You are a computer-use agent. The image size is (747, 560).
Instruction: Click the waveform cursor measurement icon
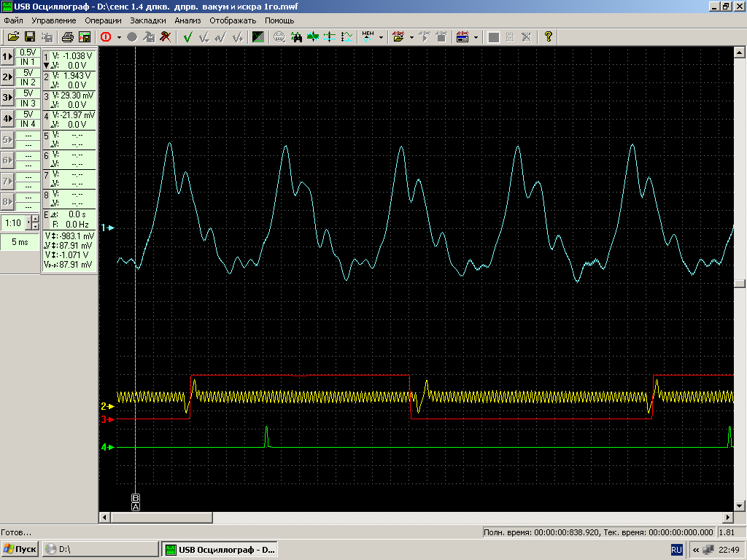(347, 36)
